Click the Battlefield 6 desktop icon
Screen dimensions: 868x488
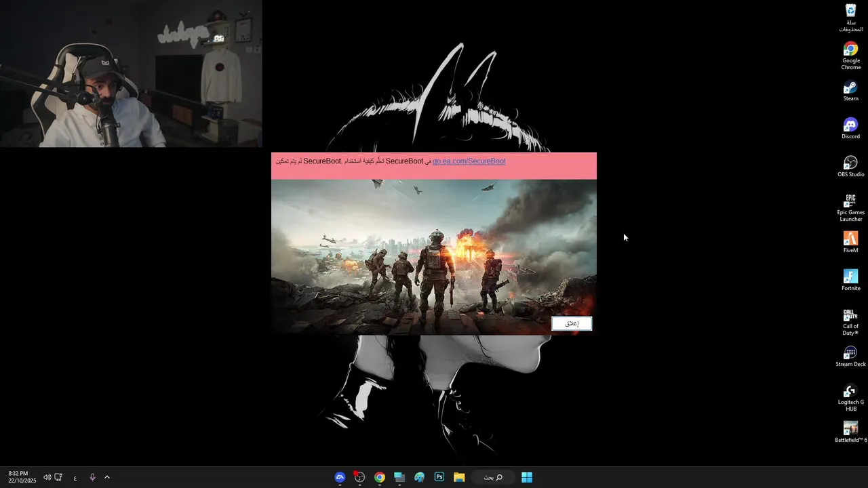pyautogui.click(x=850, y=432)
